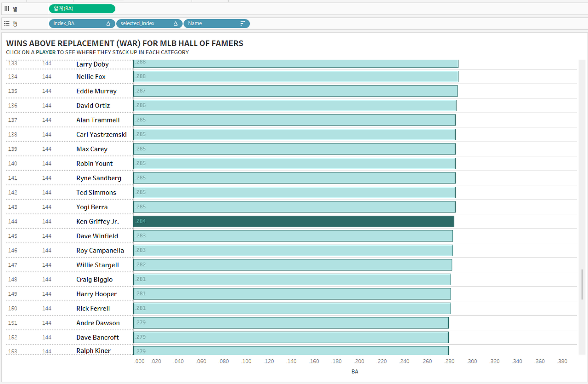This screenshot has height=384, width=588.
Task: Click the Andre Dawson bar
Action: tap(291, 323)
